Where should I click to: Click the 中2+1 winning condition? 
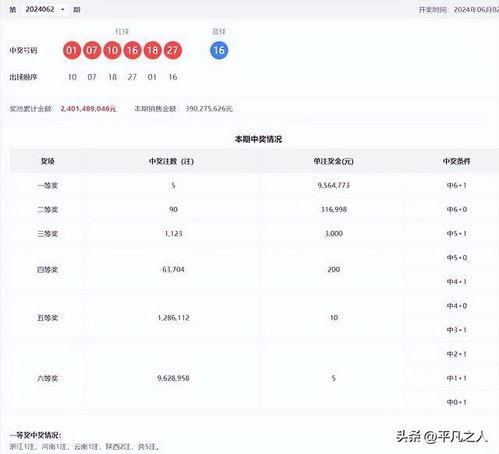click(457, 354)
